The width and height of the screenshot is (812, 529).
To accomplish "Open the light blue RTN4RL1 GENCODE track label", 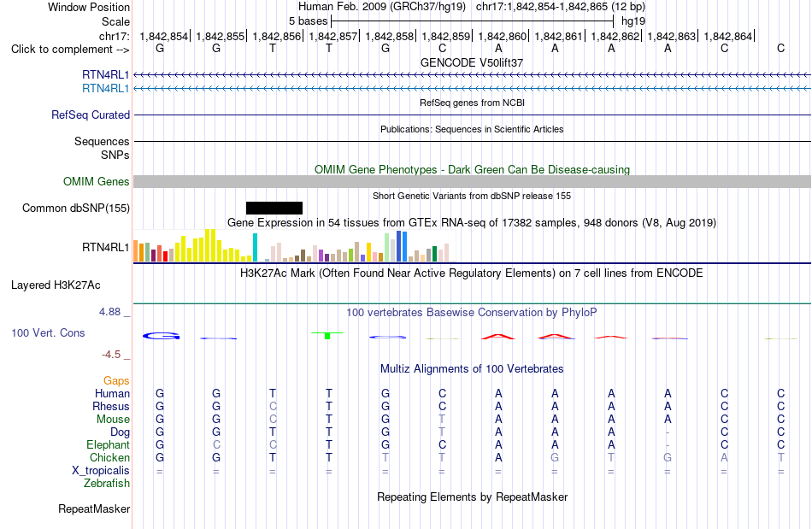I will 105,89.
